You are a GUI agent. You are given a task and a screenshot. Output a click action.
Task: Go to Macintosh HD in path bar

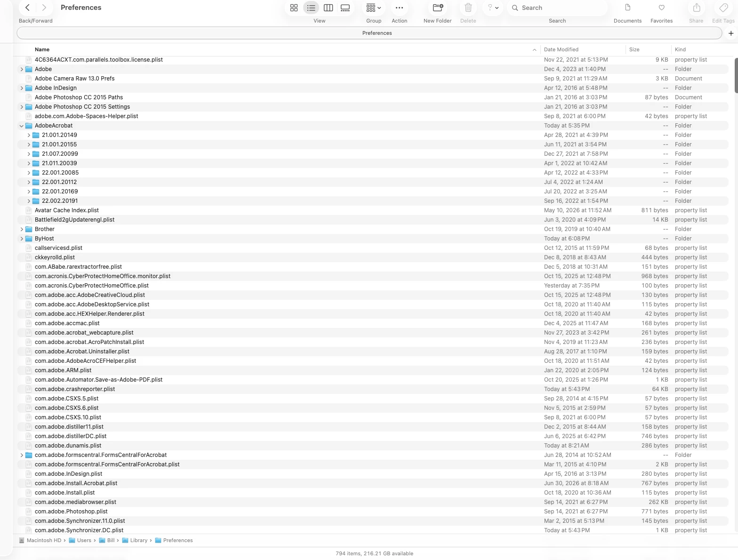click(x=40, y=540)
